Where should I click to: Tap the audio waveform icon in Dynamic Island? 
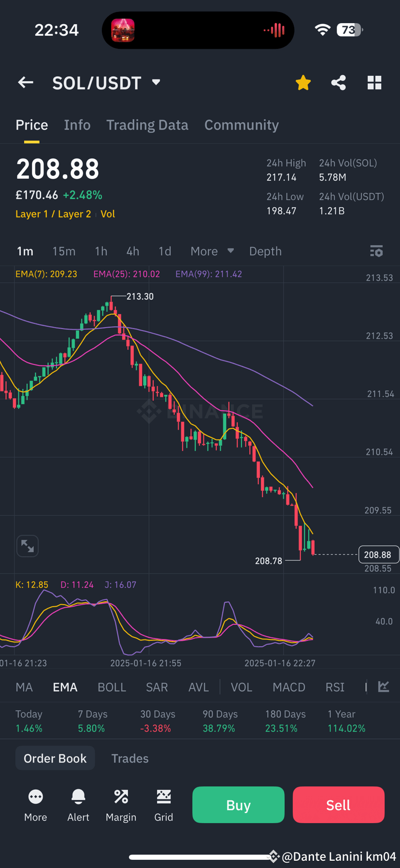274,30
